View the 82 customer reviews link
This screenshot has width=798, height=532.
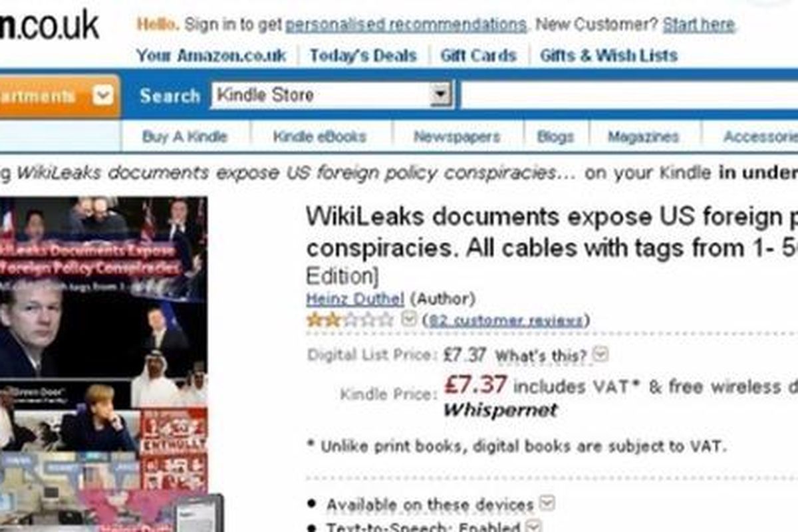point(506,321)
